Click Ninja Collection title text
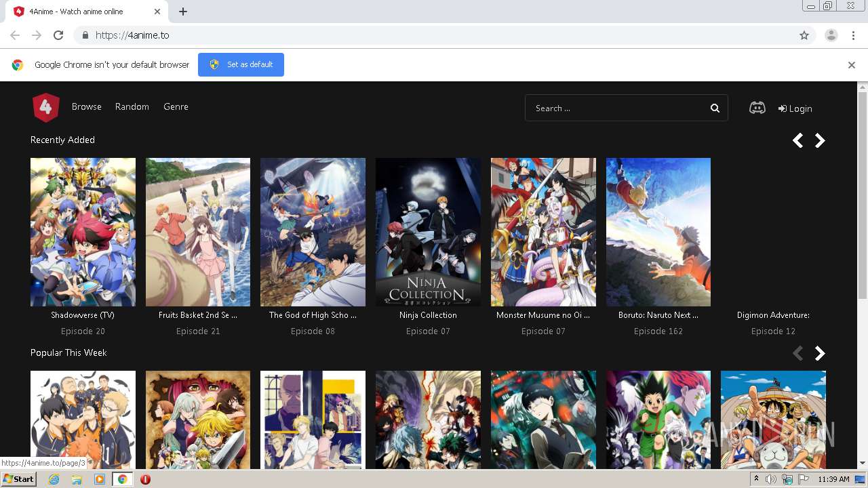Image resolution: width=868 pixels, height=488 pixels. (x=428, y=315)
